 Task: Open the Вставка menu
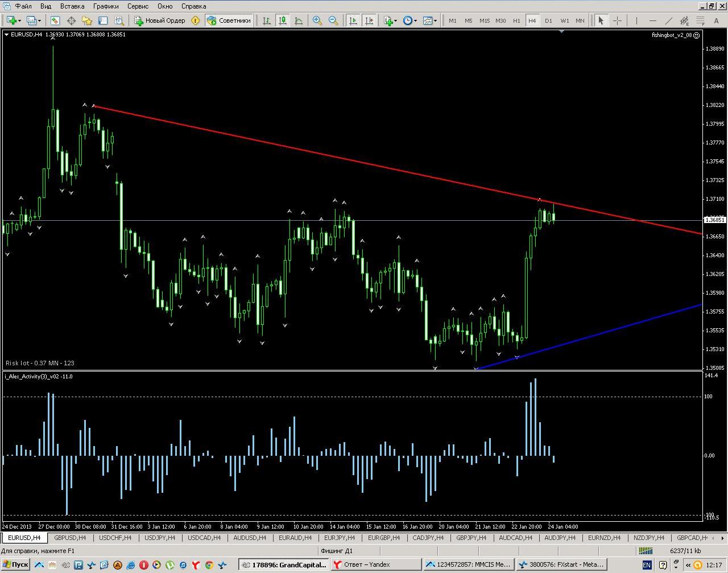coord(72,6)
